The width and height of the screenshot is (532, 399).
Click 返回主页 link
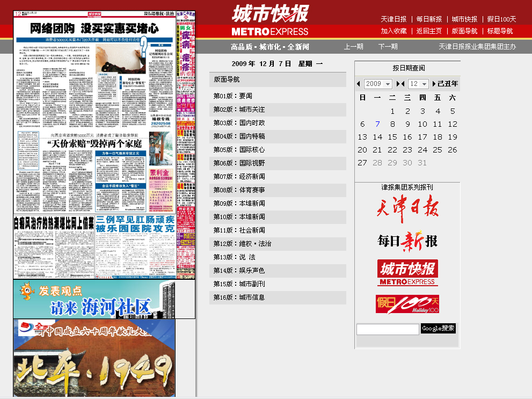click(429, 31)
